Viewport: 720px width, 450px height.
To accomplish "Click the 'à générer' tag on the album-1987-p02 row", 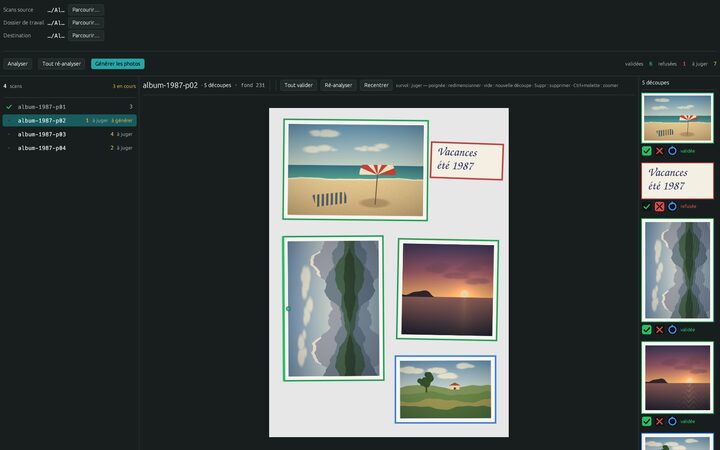I will [122, 120].
